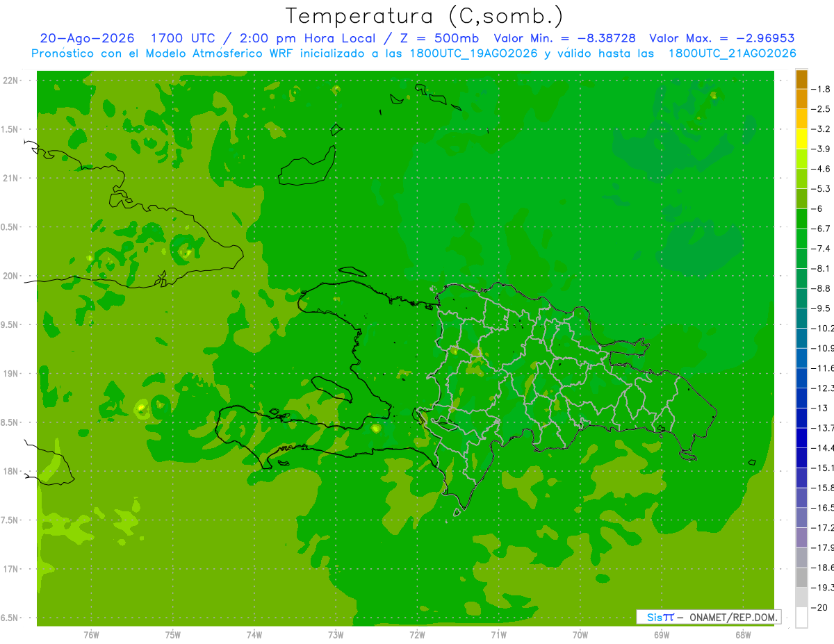The image size is (834, 644).
Task: Pick the gray swatch between -18.6 and -19.3
Action: (801, 577)
